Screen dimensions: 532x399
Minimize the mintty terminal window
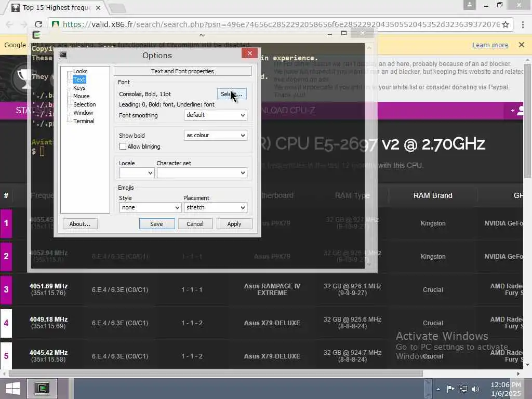(x=330, y=34)
